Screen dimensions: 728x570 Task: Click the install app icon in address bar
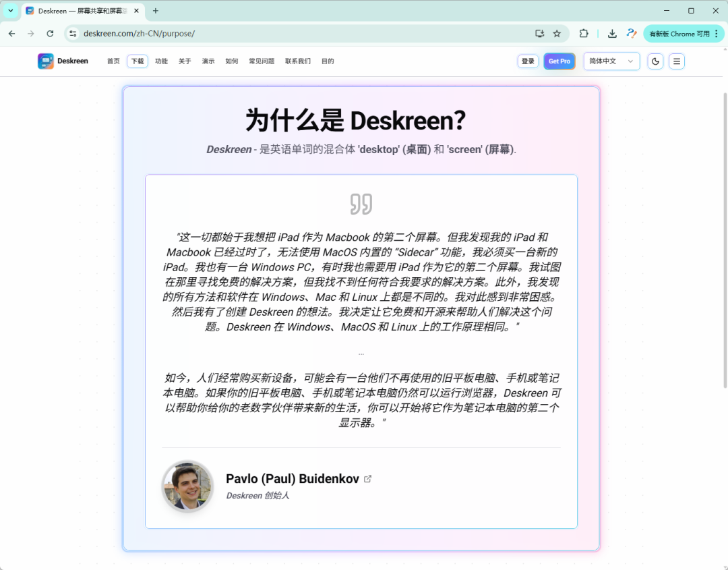[x=539, y=34]
